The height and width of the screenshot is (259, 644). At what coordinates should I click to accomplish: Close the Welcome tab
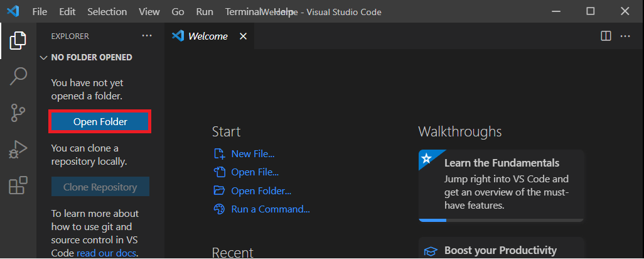(x=243, y=36)
